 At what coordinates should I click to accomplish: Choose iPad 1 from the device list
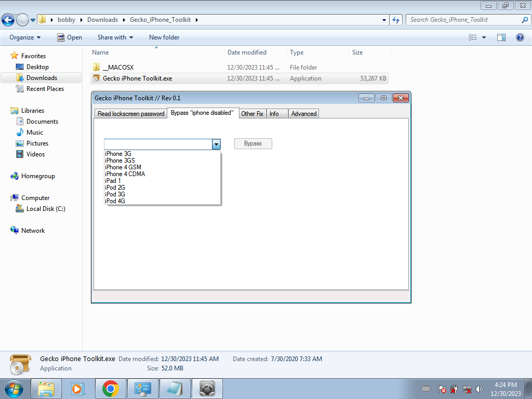[x=163, y=181]
